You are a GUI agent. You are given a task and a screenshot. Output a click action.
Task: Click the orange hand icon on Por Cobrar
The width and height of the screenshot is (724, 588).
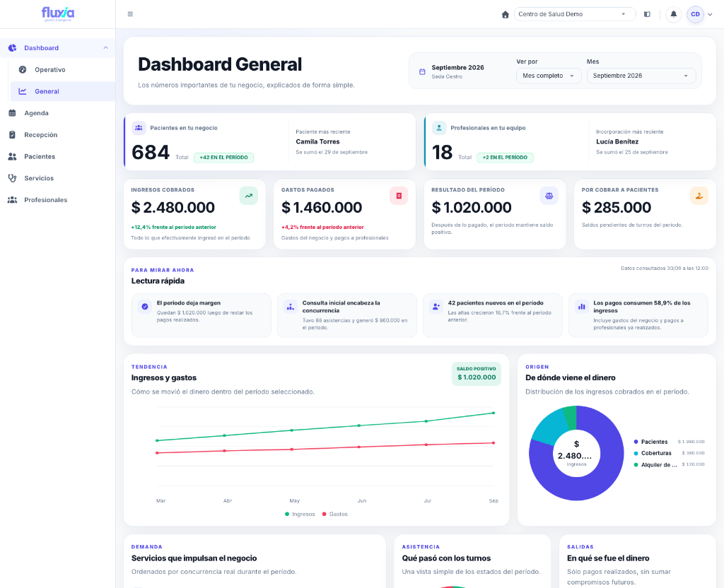coord(699,196)
